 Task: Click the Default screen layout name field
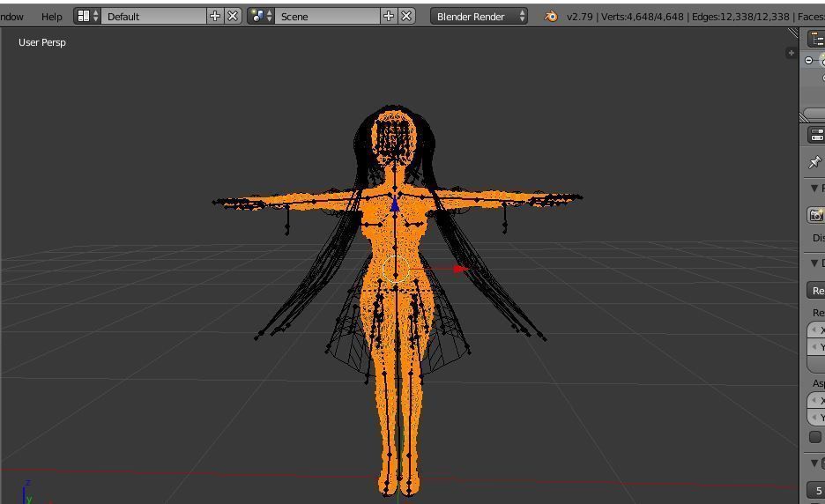click(x=153, y=17)
